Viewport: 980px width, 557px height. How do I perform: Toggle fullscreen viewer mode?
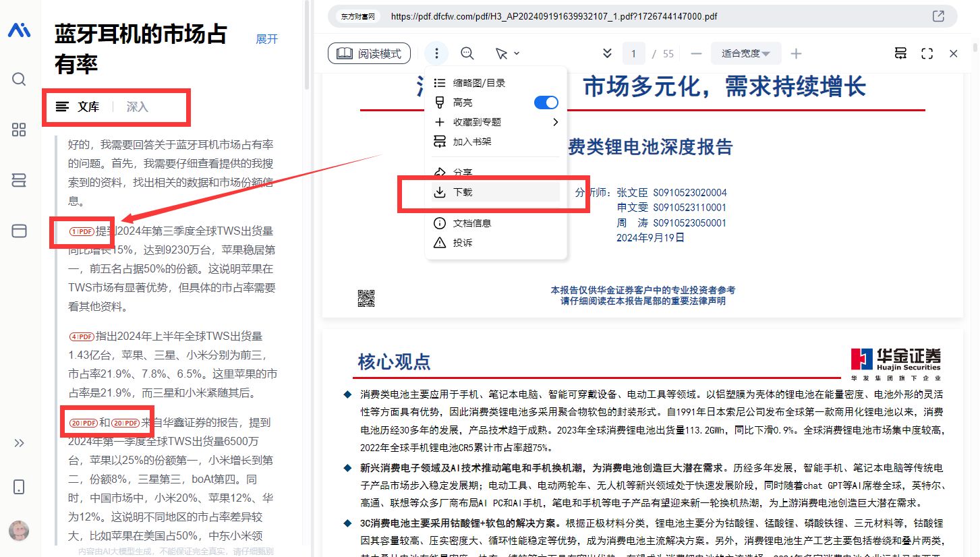pyautogui.click(x=927, y=53)
